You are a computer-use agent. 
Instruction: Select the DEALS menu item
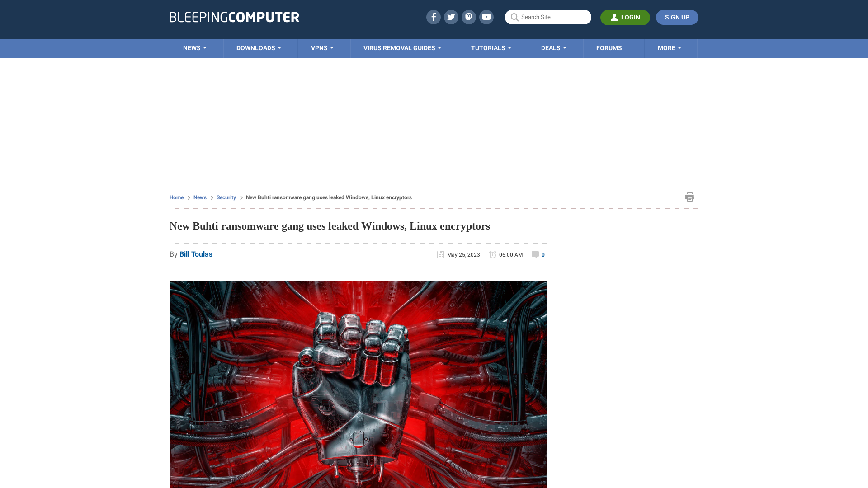coord(554,47)
